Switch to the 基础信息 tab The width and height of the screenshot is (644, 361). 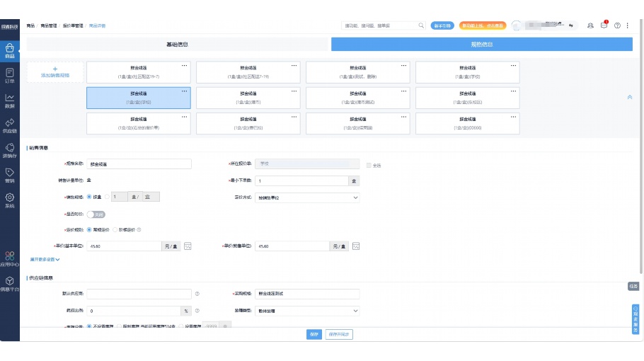tap(177, 44)
